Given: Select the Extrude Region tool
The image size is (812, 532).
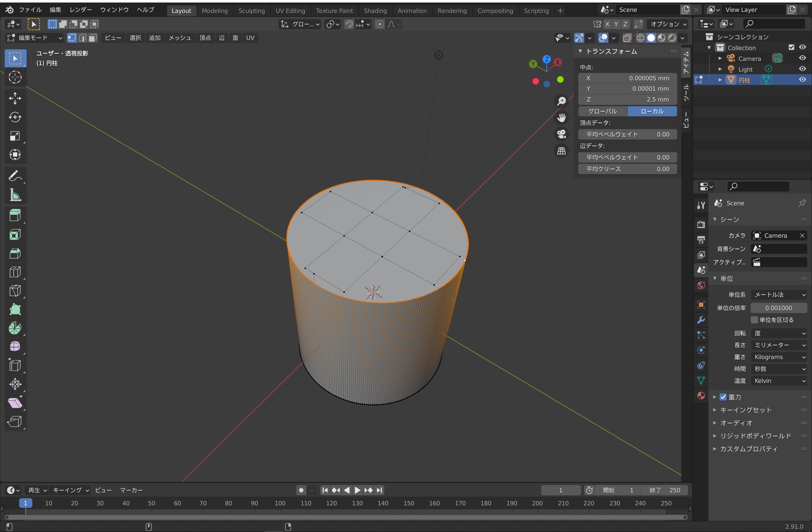Looking at the screenshot, I should pos(15,215).
